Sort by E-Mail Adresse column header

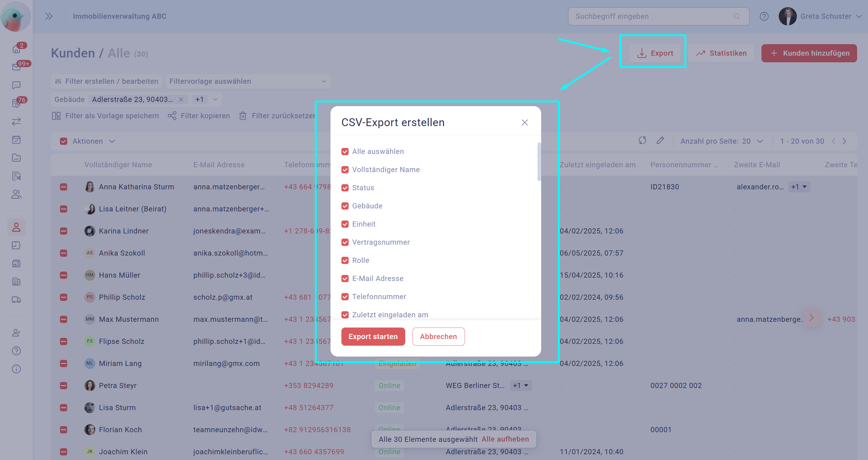point(219,165)
